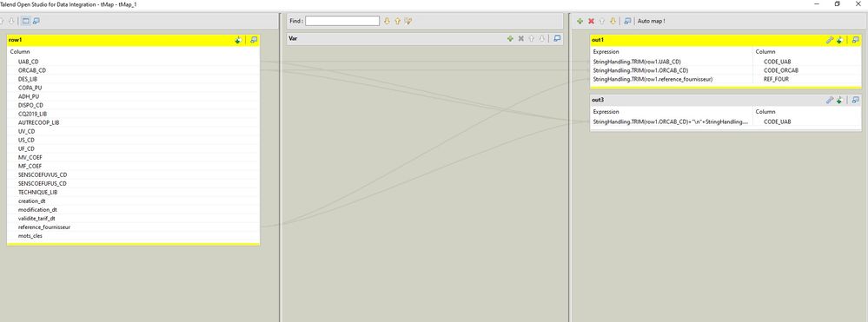Collapse the out3 output table
Image resolution: width=868 pixels, height=322 pixels.
tap(856, 100)
